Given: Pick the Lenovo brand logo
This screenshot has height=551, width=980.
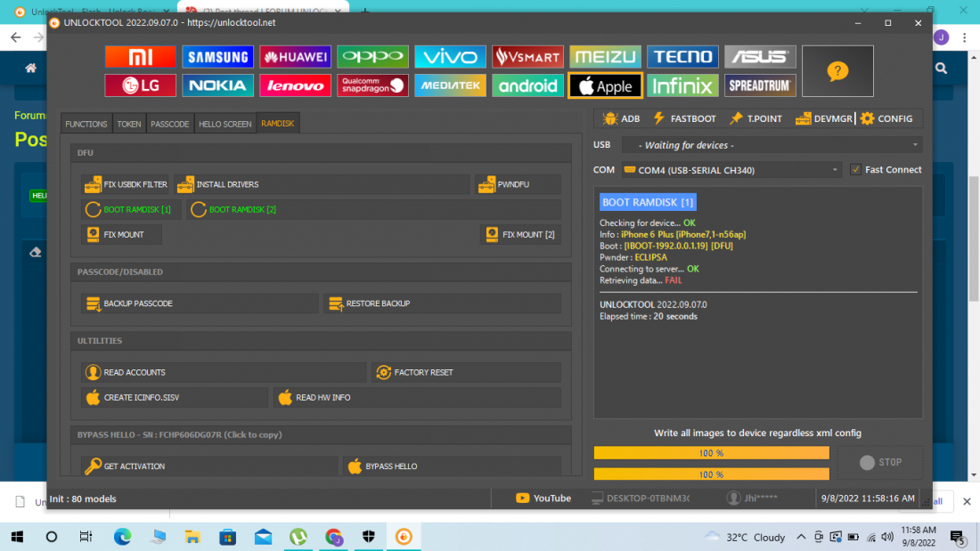Looking at the screenshot, I should 295,85.
